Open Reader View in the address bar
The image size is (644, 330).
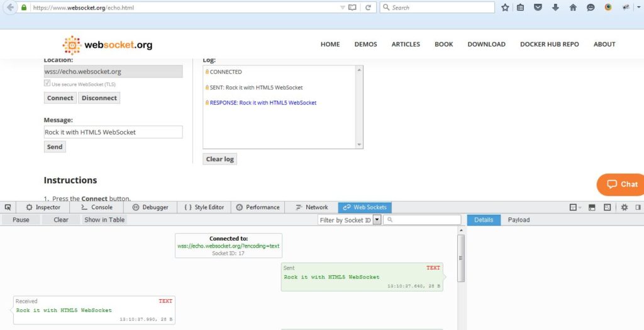tap(352, 8)
